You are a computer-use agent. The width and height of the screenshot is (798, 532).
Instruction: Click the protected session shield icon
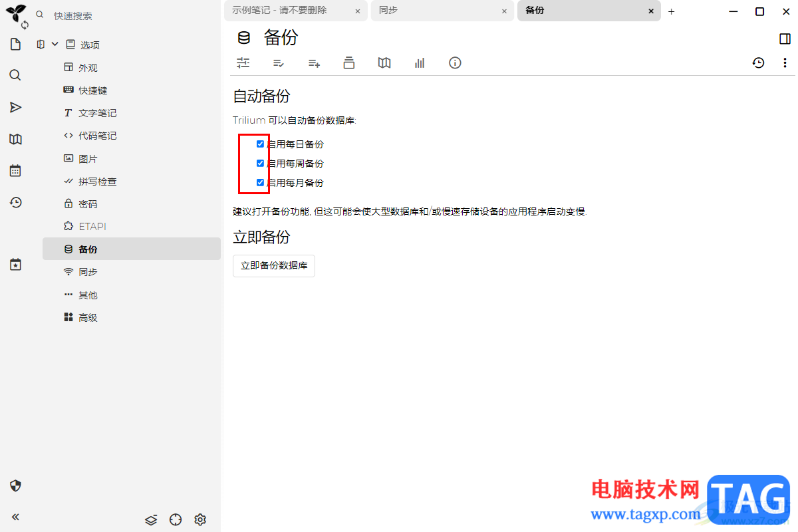pyautogui.click(x=15, y=485)
